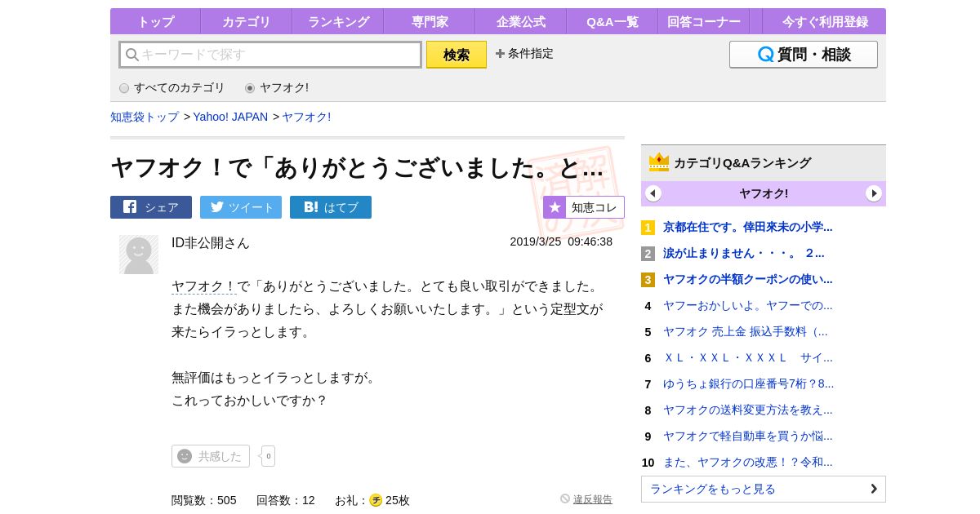Expand the 条件指定 search options
Image resolution: width=980 pixels, height=514 pixels.
[524, 54]
